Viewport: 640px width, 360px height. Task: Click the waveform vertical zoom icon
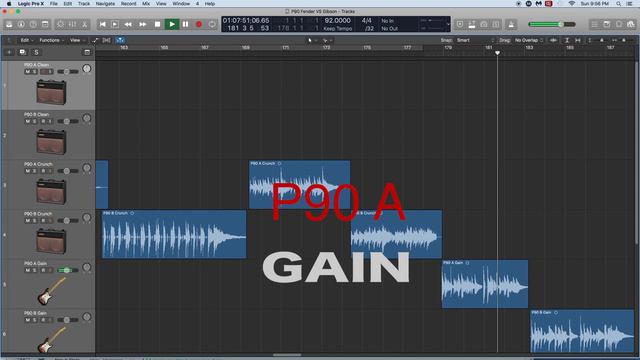point(553,40)
